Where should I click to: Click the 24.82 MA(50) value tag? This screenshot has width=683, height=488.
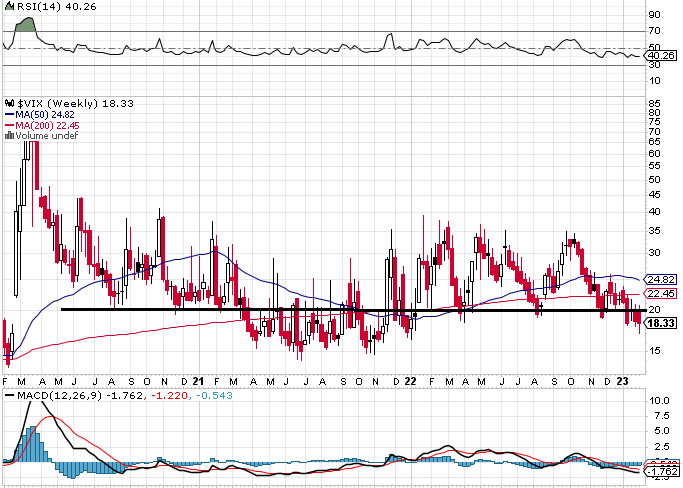[660, 280]
